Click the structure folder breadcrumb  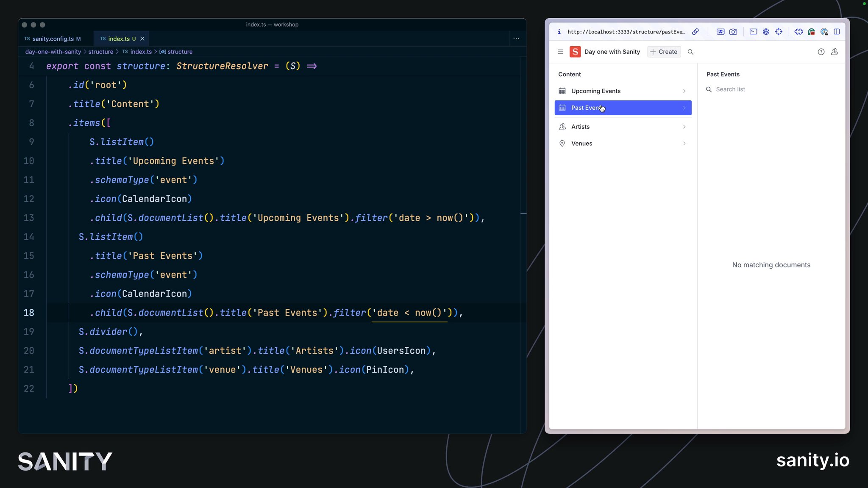pyautogui.click(x=101, y=52)
